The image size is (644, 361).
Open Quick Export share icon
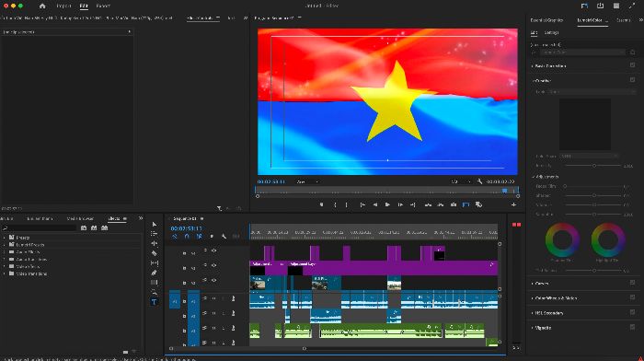(600, 6)
